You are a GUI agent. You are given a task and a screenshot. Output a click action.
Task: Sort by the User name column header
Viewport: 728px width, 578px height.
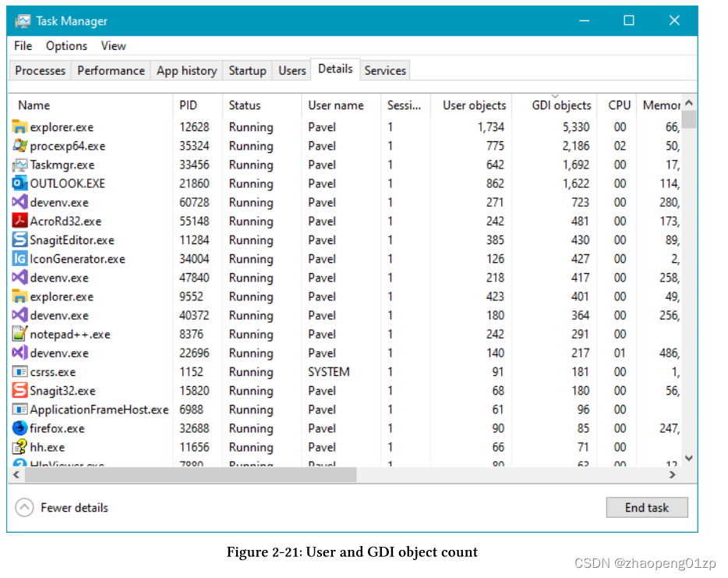341,105
